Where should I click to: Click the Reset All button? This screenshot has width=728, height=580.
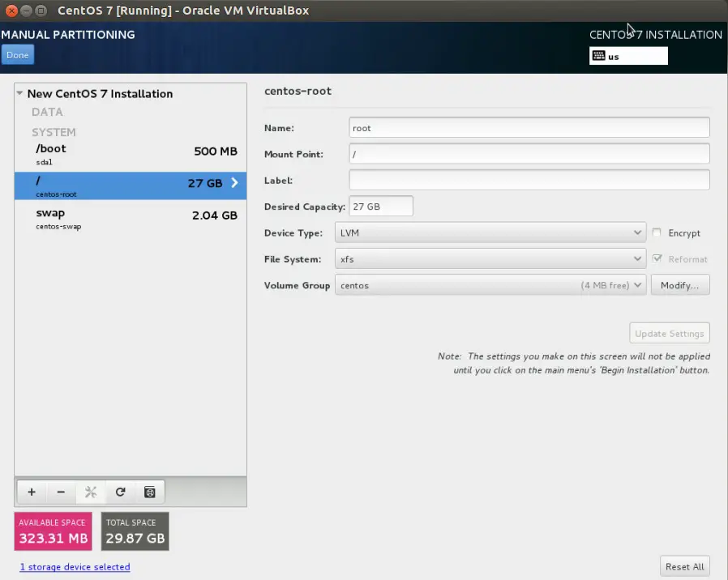[684, 566]
